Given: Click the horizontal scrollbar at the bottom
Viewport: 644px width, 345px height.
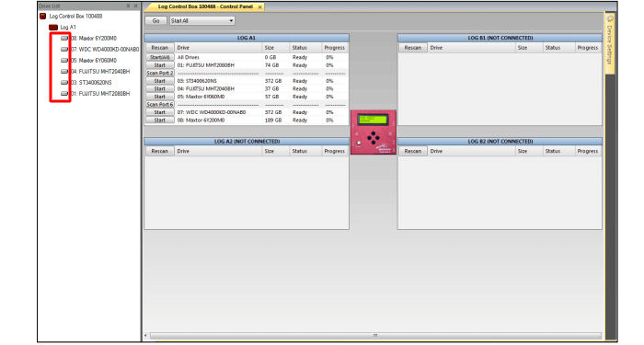Looking at the screenshot, I should click(374, 336).
